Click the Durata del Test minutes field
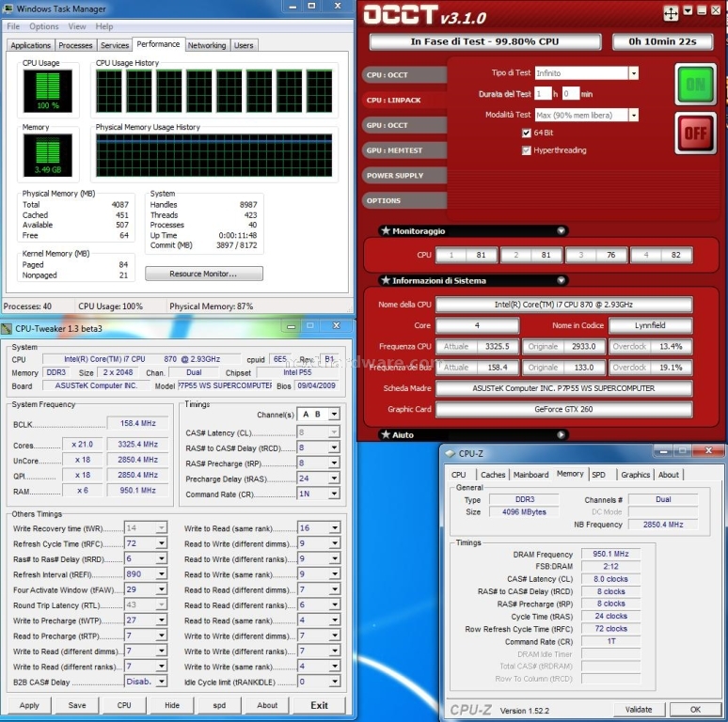Viewport: 728px width, 722px height. coord(571,94)
